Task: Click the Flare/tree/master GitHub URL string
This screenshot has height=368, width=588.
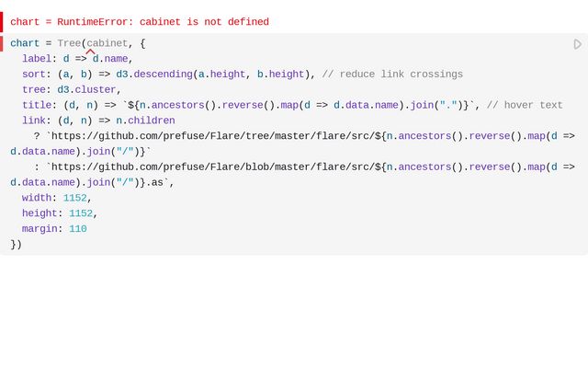Action: coord(211,136)
